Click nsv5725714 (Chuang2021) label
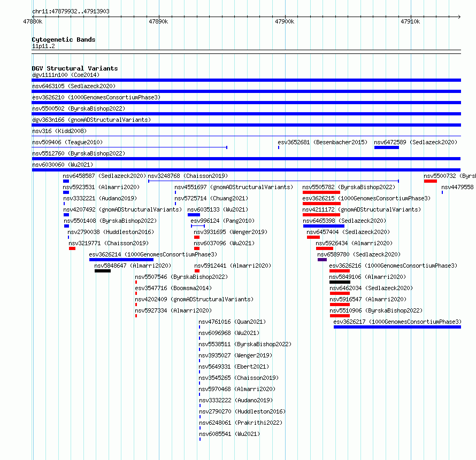This screenshot has width=476, height=460. tap(211, 198)
